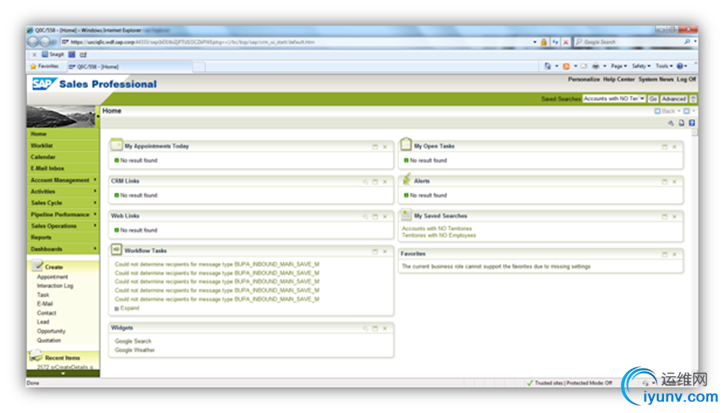The width and height of the screenshot is (724, 413).
Task: Minimize the My Appointments Today tile
Action: [375, 147]
